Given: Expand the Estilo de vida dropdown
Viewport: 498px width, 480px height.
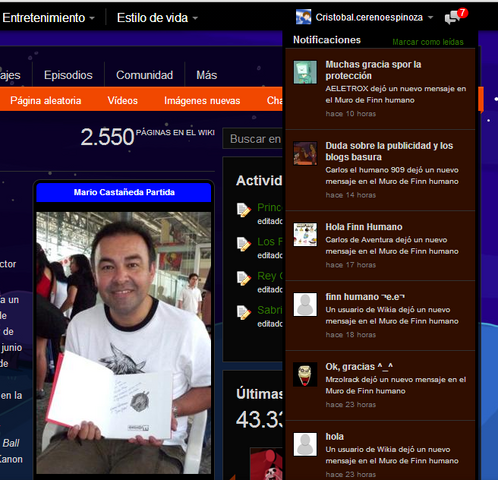Looking at the screenshot, I should pos(157,18).
